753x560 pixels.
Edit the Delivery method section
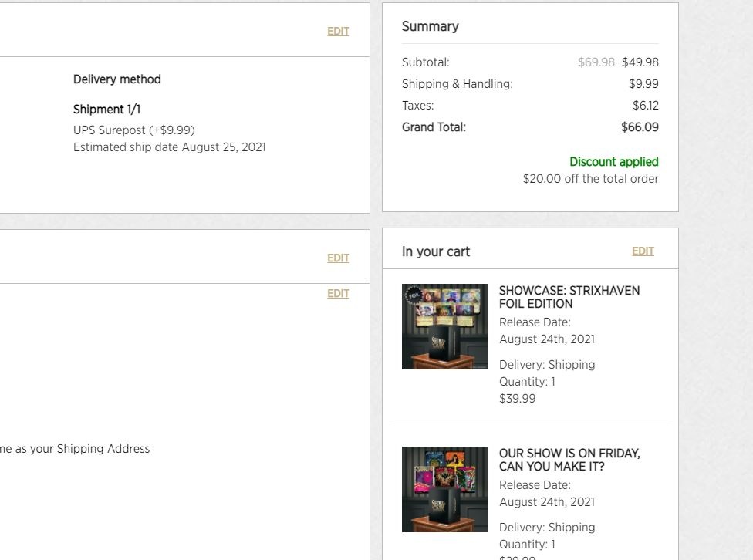[338, 32]
